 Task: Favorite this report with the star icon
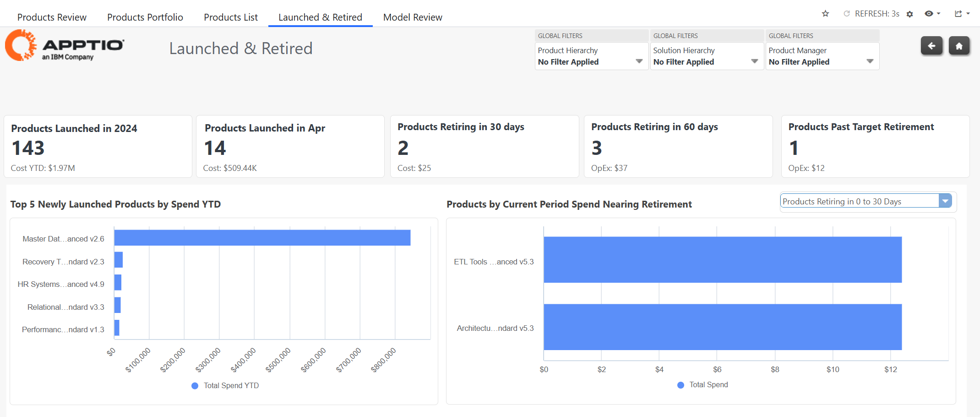click(x=825, y=14)
